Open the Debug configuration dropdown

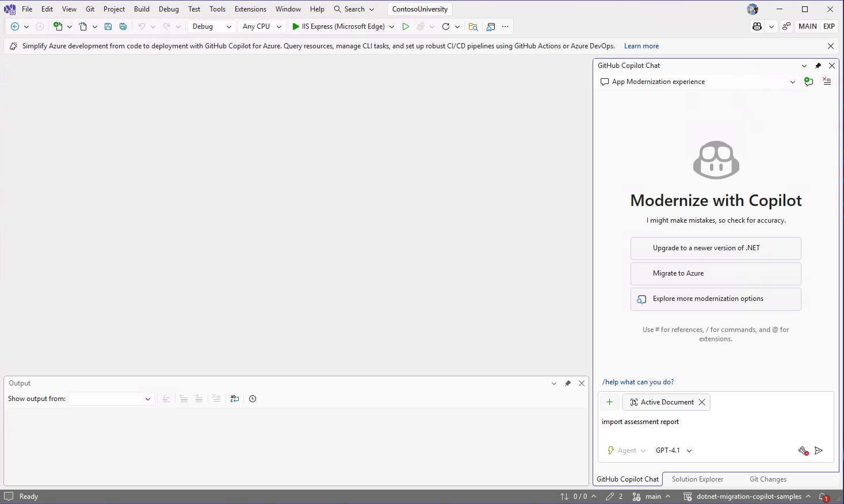tap(212, 26)
